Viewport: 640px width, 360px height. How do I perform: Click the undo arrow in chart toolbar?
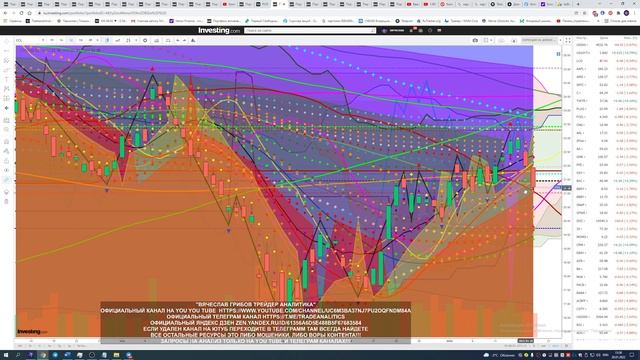tap(178, 40)
